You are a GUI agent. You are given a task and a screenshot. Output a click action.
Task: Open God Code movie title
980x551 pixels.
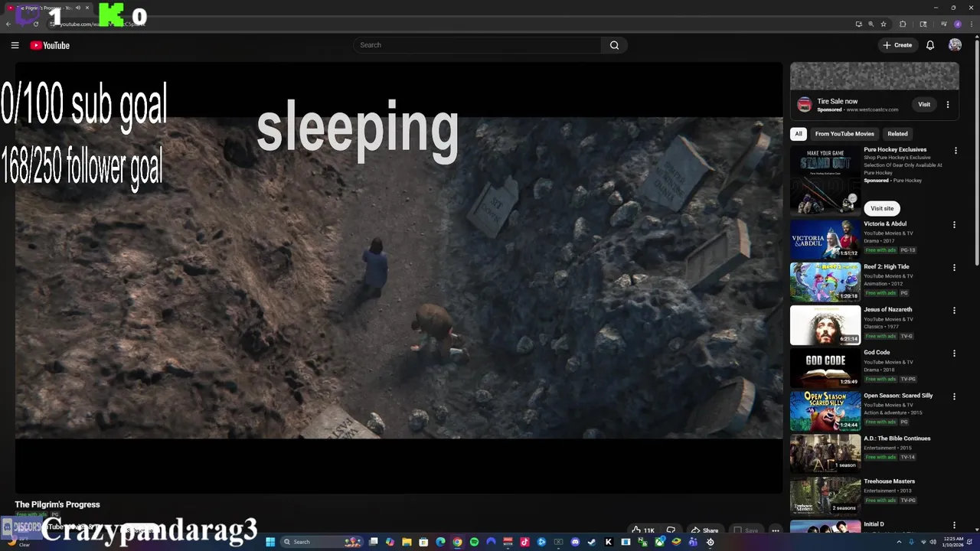click(877, 353)
